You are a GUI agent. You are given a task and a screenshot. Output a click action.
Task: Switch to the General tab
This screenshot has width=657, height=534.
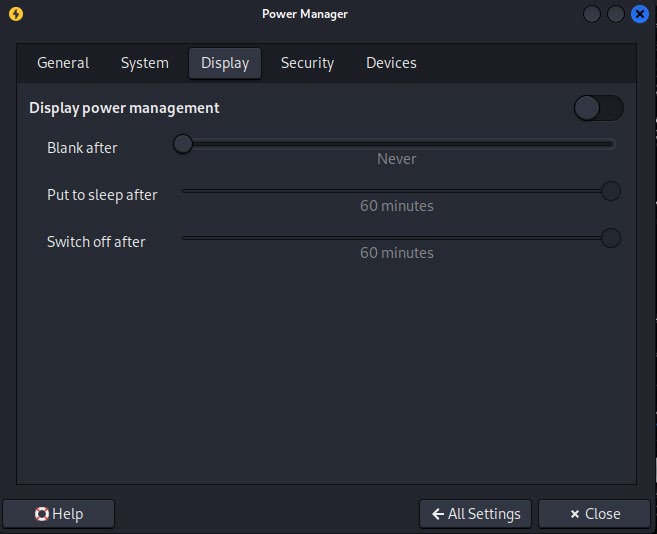click(x=63, y=63)
